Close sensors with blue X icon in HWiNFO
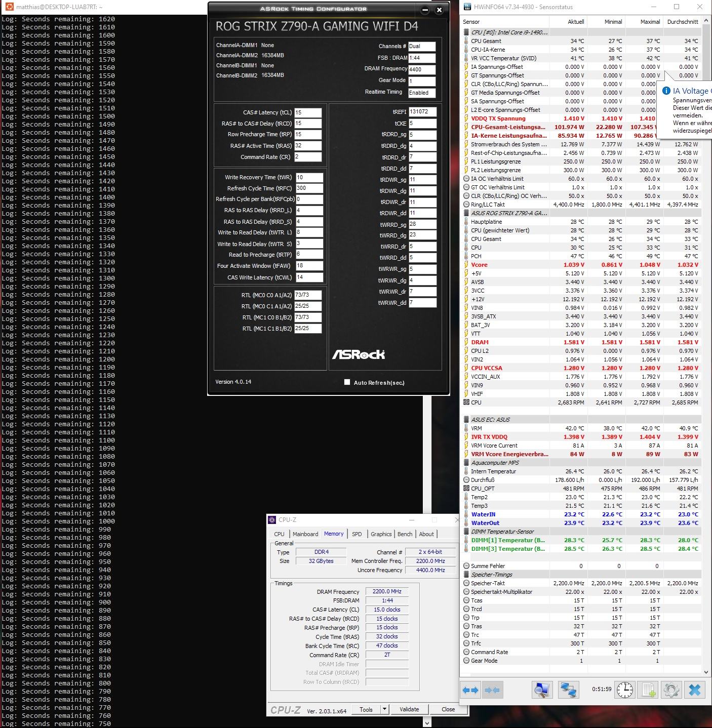The image size is (712, 728). (x=695, y=690)
